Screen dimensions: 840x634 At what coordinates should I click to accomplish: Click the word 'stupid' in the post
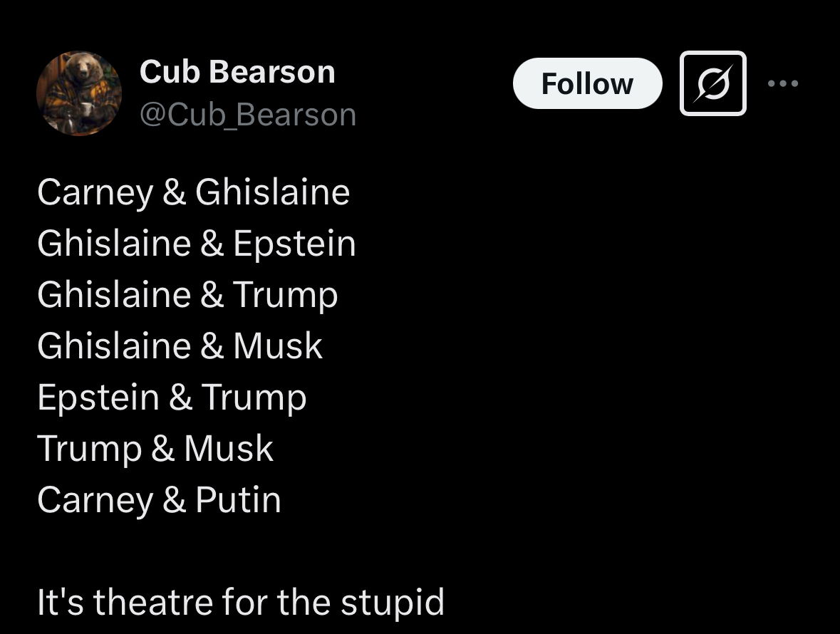coord(393,602)
